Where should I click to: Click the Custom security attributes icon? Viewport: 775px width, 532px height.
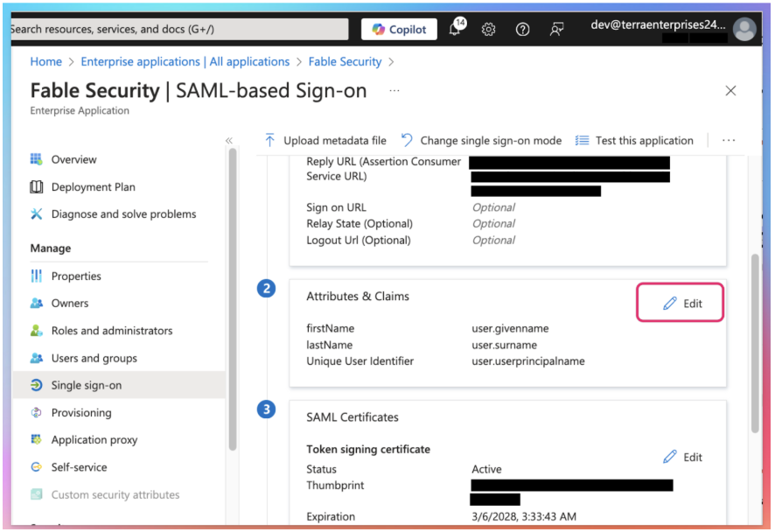point(36,494)
